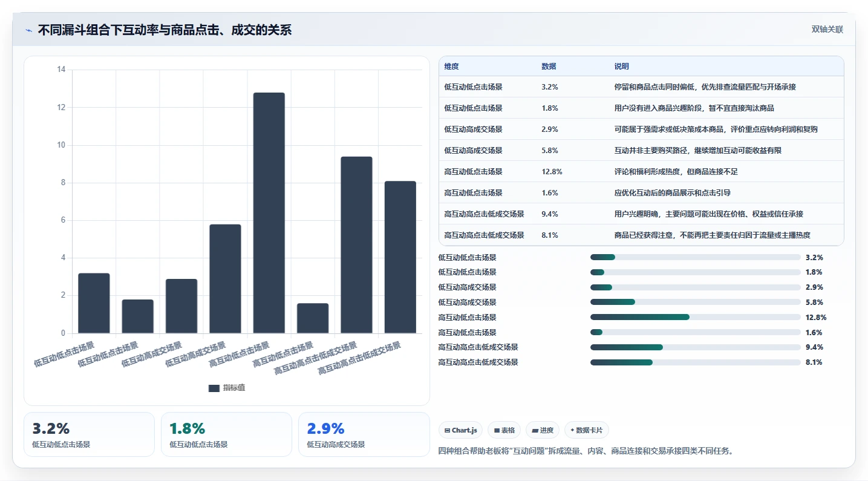Click the 双轴关联 tag in the header
This screenshot has width=868, height=481.
click(x=827, y=30)
